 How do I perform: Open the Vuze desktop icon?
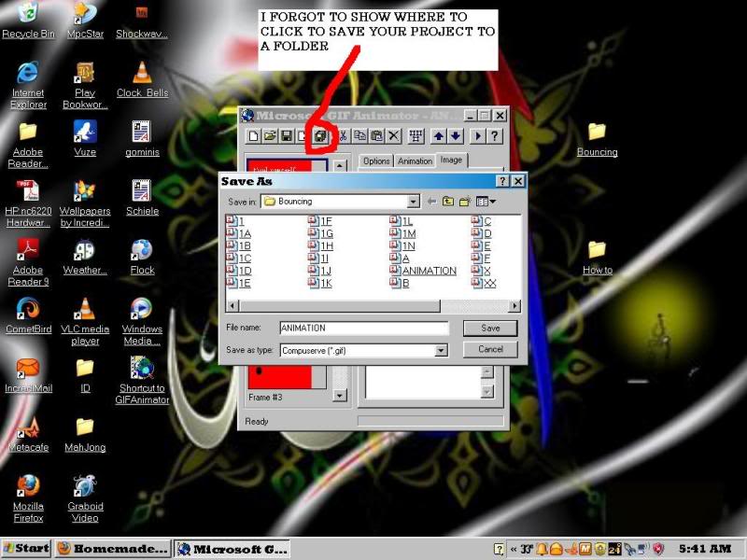coord(85,138)
